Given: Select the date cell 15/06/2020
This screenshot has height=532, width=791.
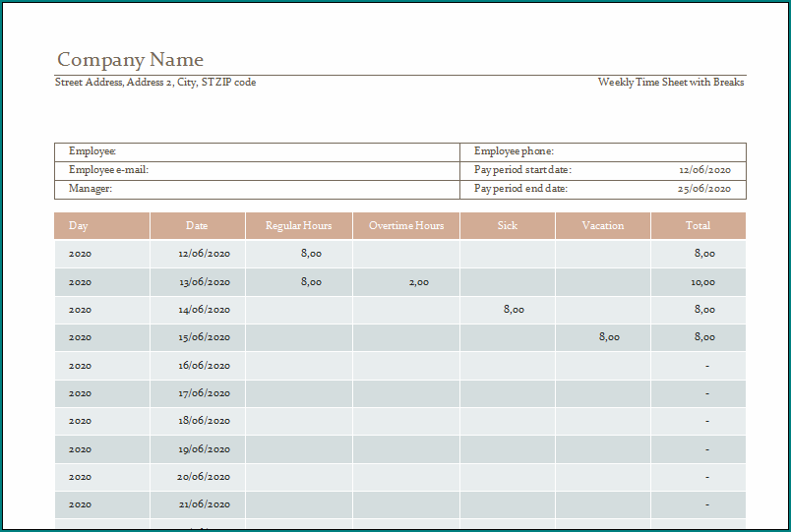Looking at the screenshot, I should [197, 337].
